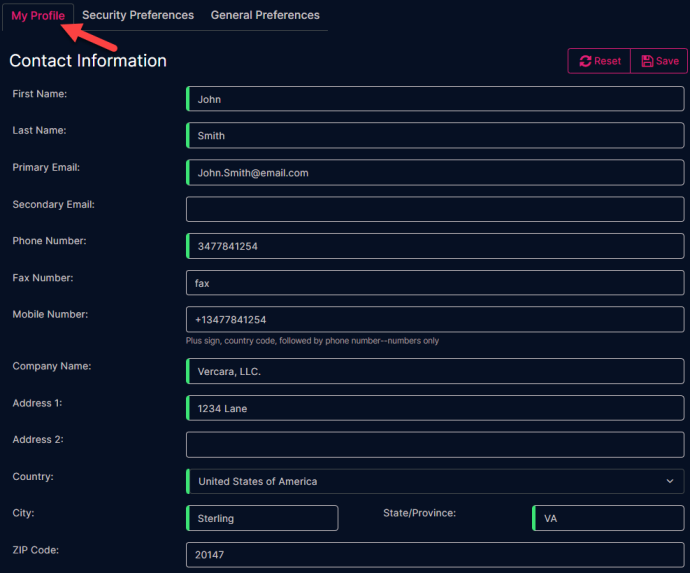Focus the First Name field

click(x=435, y=99)
